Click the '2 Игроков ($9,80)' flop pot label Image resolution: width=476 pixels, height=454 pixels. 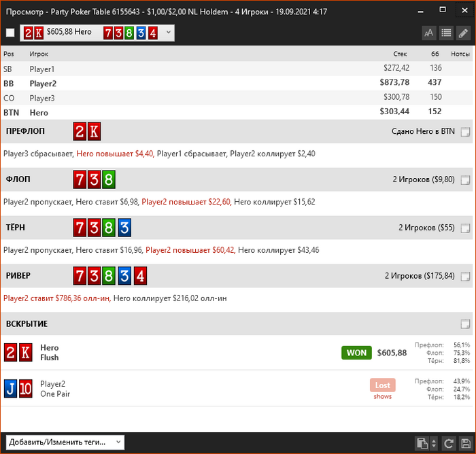coord(424,179)
